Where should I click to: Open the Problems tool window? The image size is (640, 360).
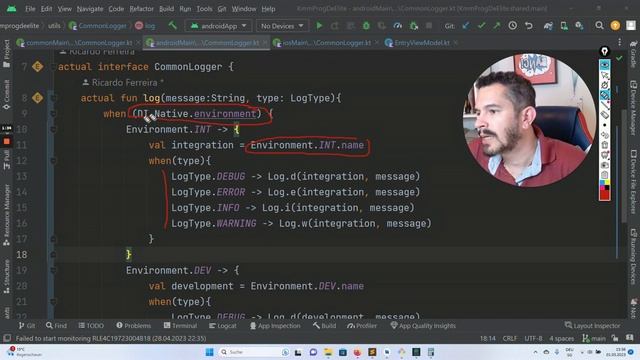pyautogui.click(x=133, y=326)
